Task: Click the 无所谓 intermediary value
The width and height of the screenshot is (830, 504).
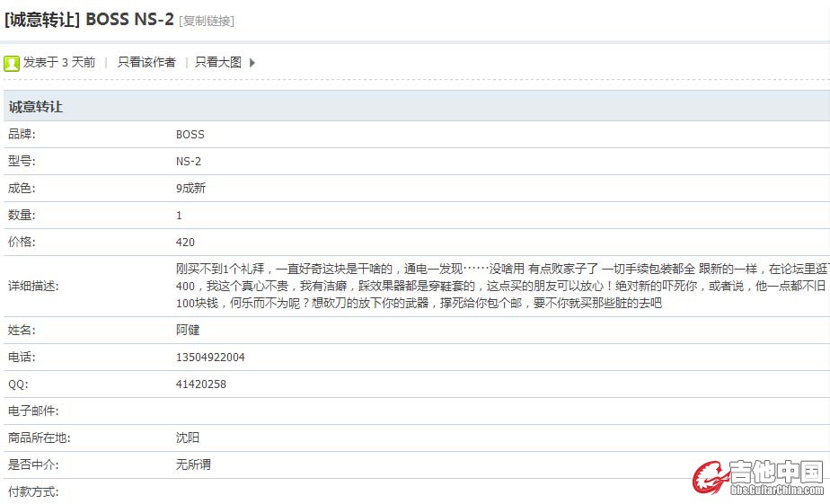Action: pos(193,464)
